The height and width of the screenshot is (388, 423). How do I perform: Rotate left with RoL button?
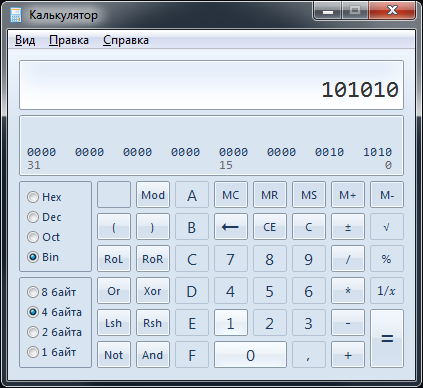[x=114, y=259]
